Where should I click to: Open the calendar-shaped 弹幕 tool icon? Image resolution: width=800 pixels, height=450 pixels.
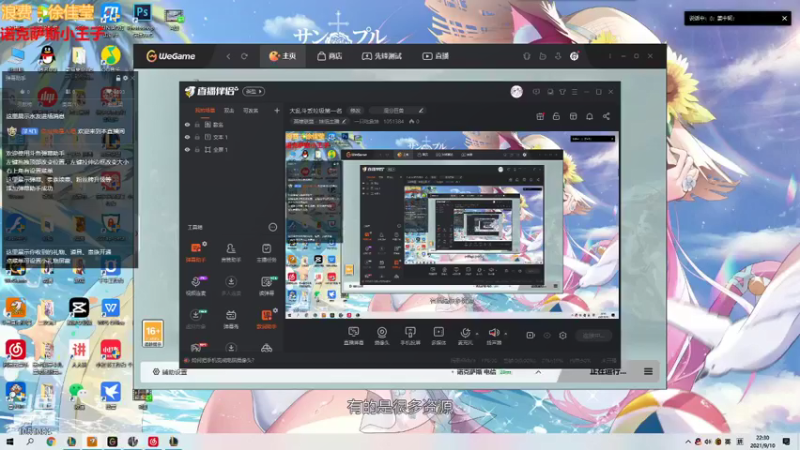[231, 318]
